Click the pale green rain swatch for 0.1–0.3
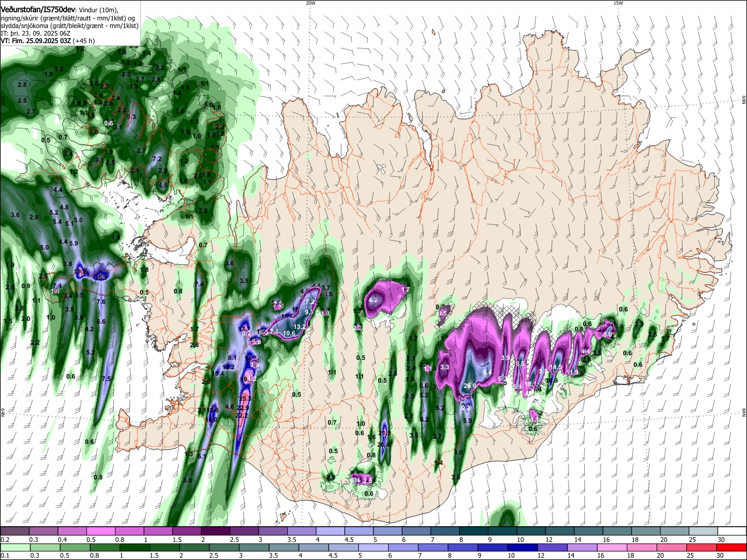Viewport: 747px width, 560px height. tap(15, 547)
